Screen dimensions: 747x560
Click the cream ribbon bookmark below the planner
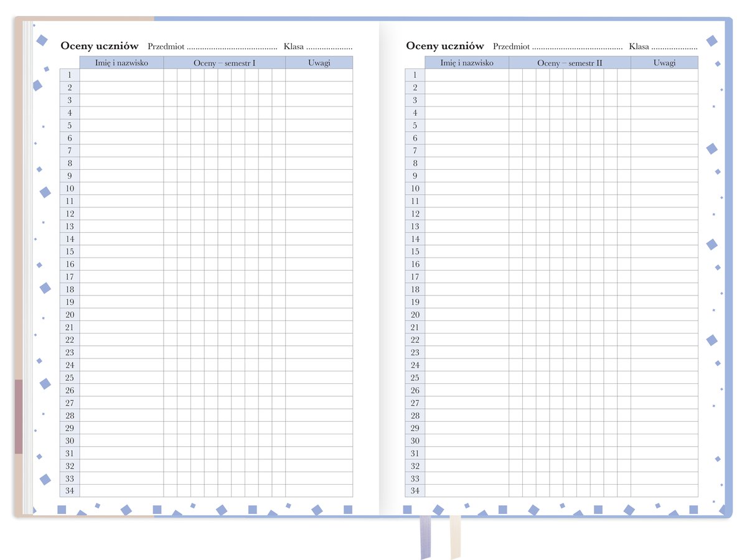coord(455,535)
